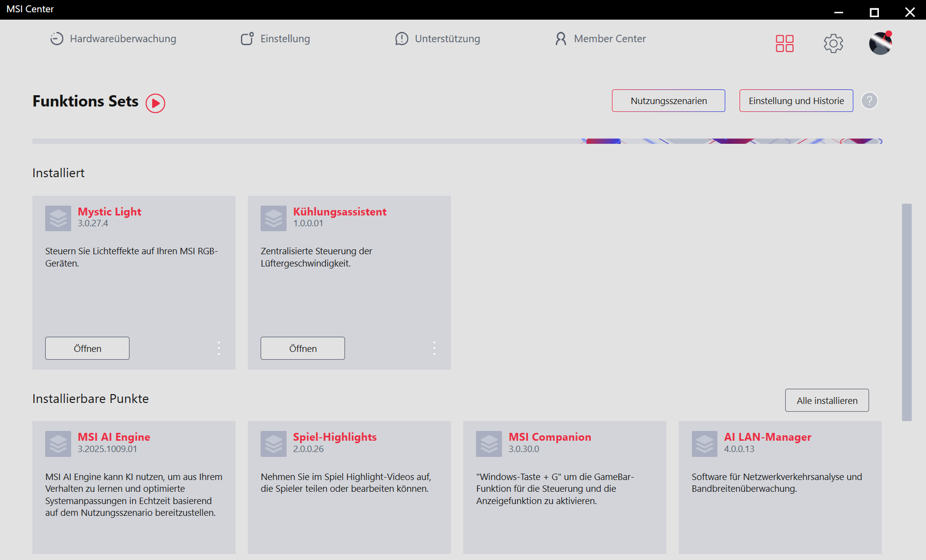Click MSI Companion version 3.0.30.0
The width and height of the screenshot is (926, 560).
524,449
